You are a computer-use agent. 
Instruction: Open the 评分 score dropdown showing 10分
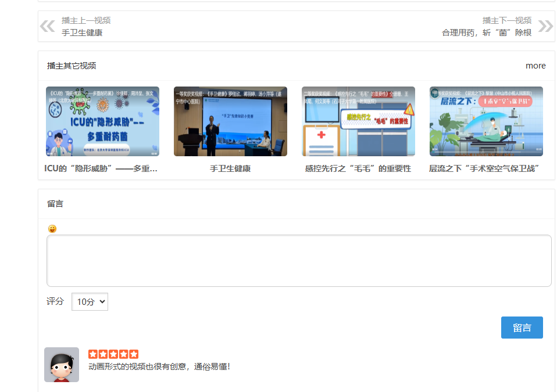tap(90, 301)
